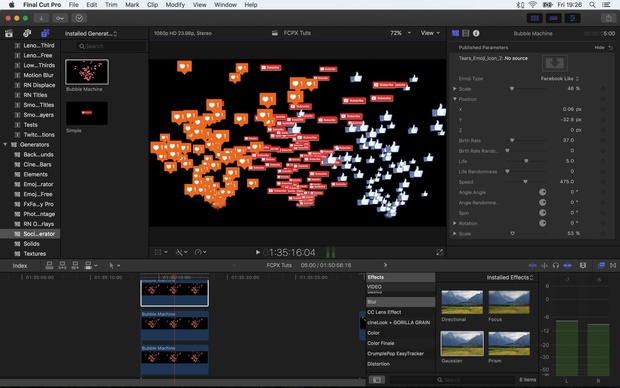This screenshot has width=620, height=388.
Task: Collapse the Generators category
Action: click(x=5, y=145)
